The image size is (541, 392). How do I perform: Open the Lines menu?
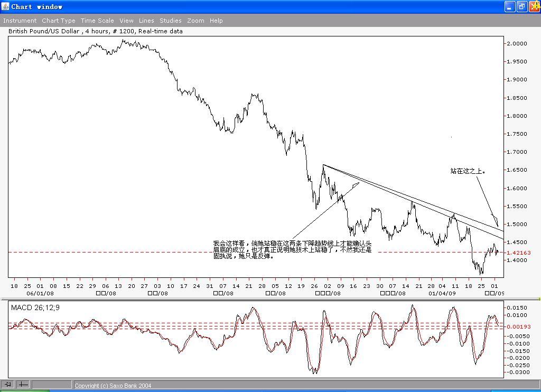[146, 21]
